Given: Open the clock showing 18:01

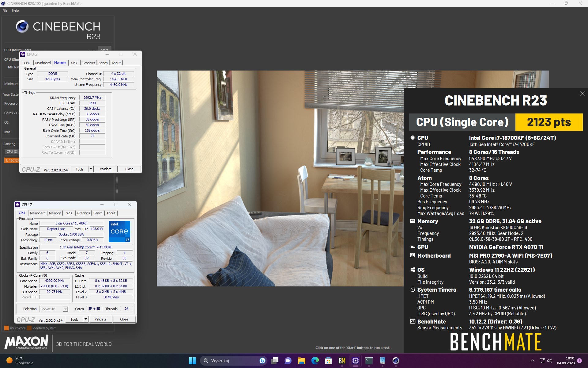Looking at the screenshot, I should [566, 361].
